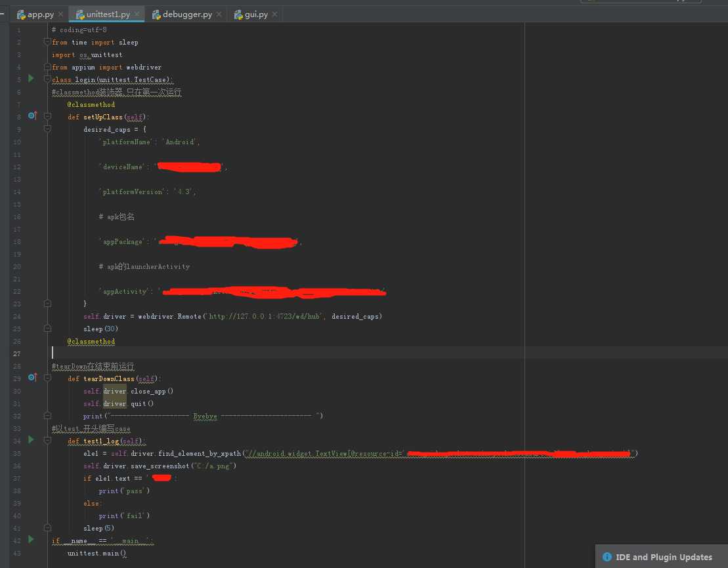The image size is (728, 568).
Task: Open the debugger.py tab
Action: point(187,14)
